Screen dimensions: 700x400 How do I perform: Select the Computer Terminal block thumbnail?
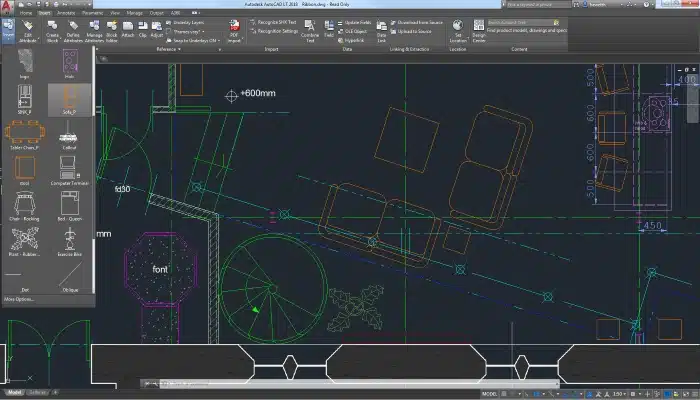(70, 171)
